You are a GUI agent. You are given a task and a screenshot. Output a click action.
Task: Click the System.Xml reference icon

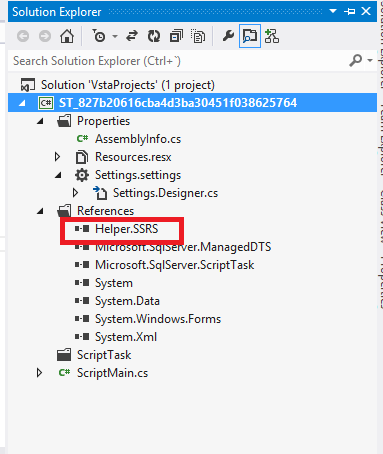click(x=82, y=336)
